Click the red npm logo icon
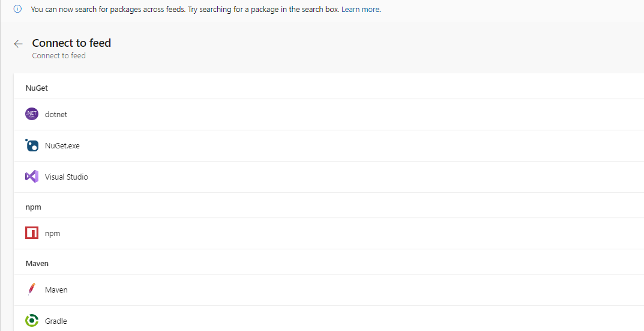This screenshot has width=644, height=331. coord(32,233)
